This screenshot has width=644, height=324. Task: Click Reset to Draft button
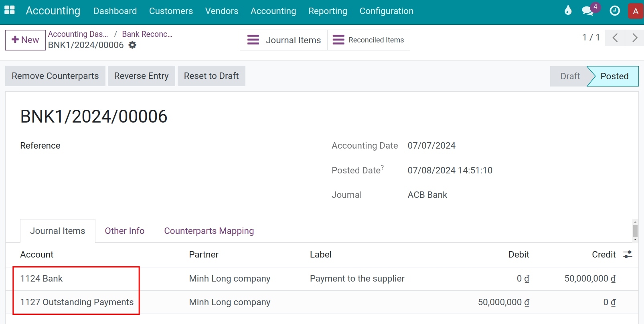pyautogui.click(x=211, y=76)
